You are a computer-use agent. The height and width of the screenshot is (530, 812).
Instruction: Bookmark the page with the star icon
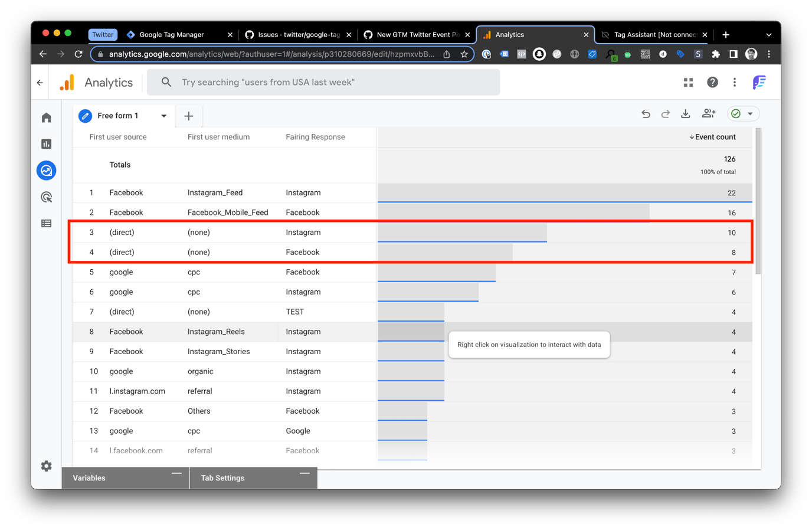464,54
